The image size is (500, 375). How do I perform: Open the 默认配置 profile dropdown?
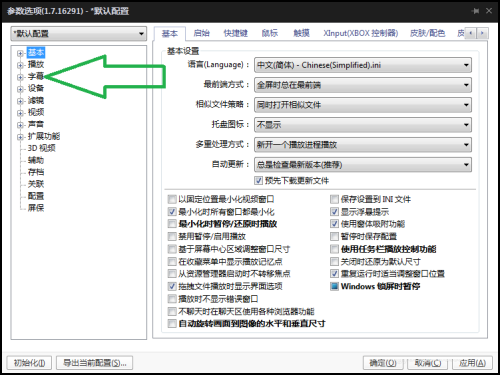coord(79,33)
